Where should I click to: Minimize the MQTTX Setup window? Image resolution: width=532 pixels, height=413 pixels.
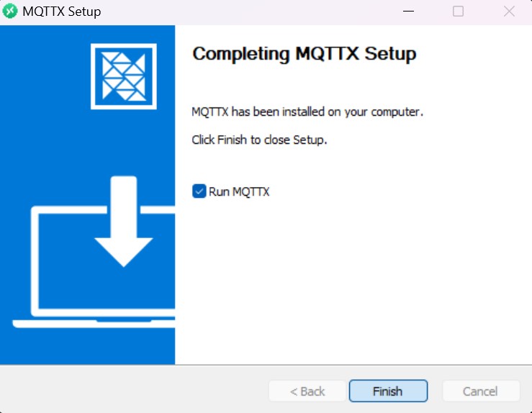click(408, 12)
